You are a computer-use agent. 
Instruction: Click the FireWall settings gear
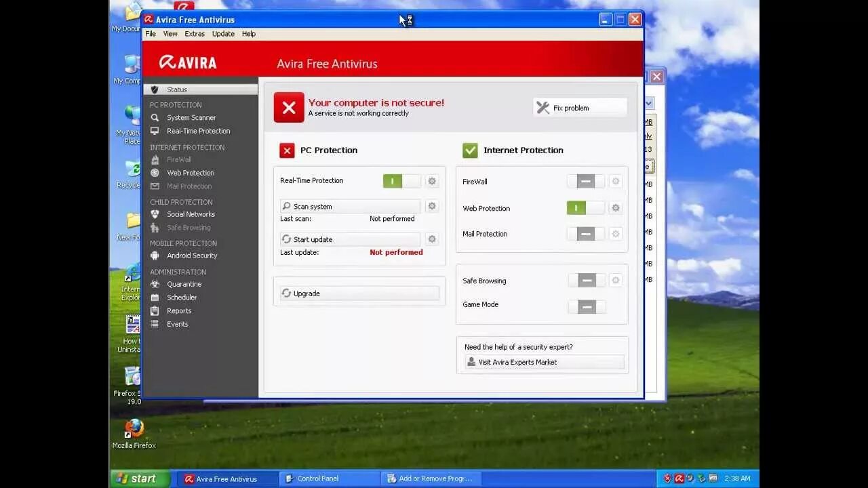(616, 181)
